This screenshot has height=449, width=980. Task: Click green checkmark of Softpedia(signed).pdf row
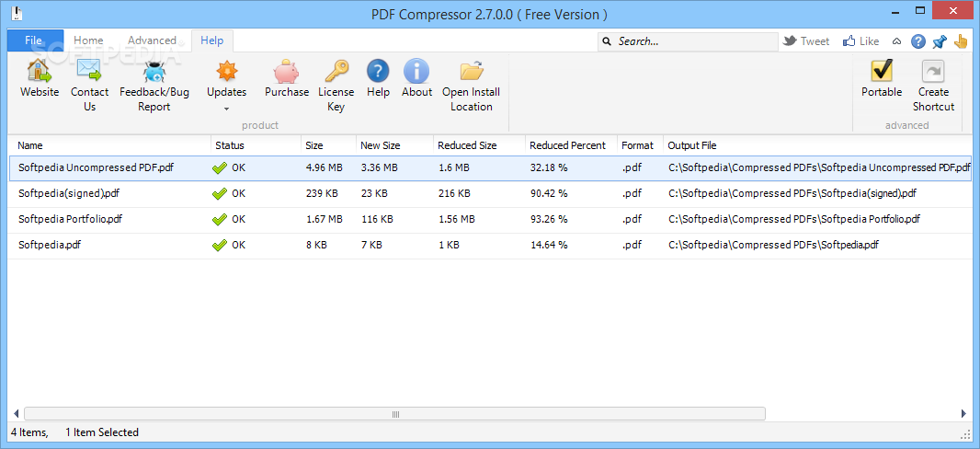pyautogui.click(x=220, y=194)
